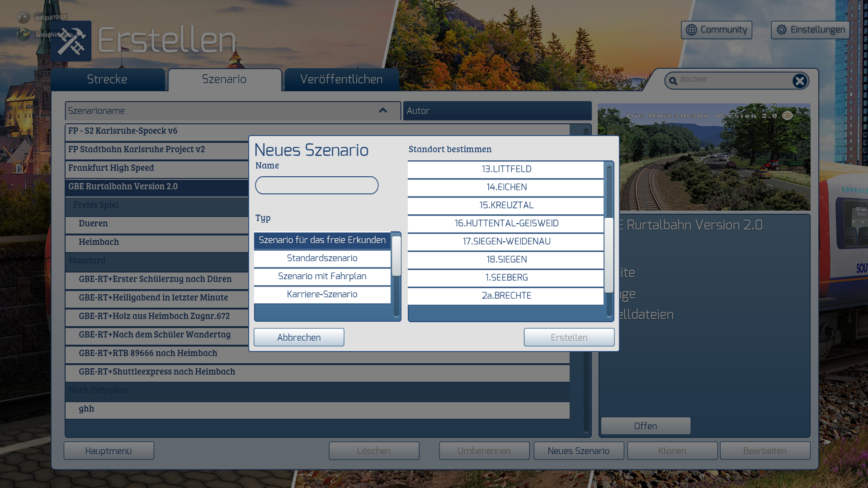Click the Hauptmenü button
The width and height of the screenshot is (868, 488).
click(108, 450)
